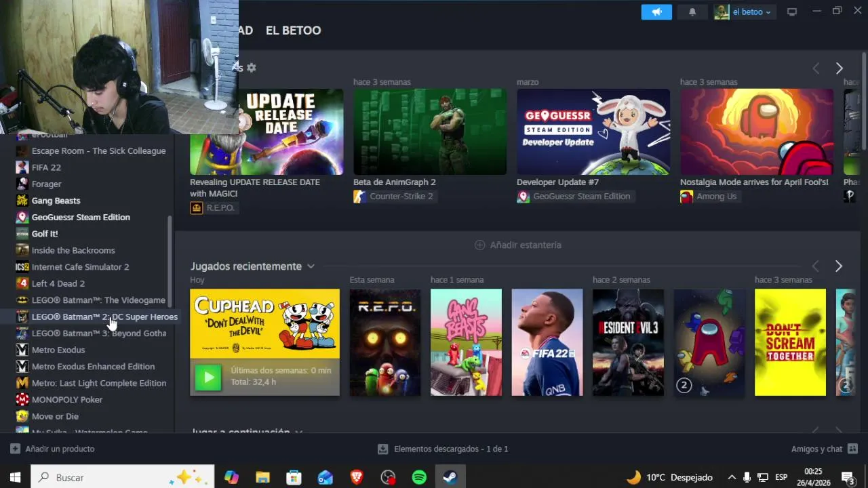
Task: Open GeoGuessr Developer Update #7 image
Action: pyautogui.click(x=593, y=131)
